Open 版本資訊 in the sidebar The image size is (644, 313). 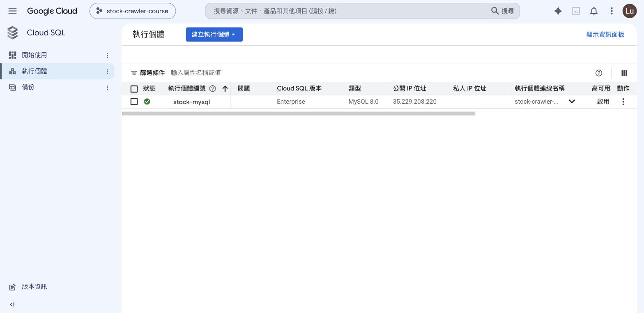(x=34, y=287)
